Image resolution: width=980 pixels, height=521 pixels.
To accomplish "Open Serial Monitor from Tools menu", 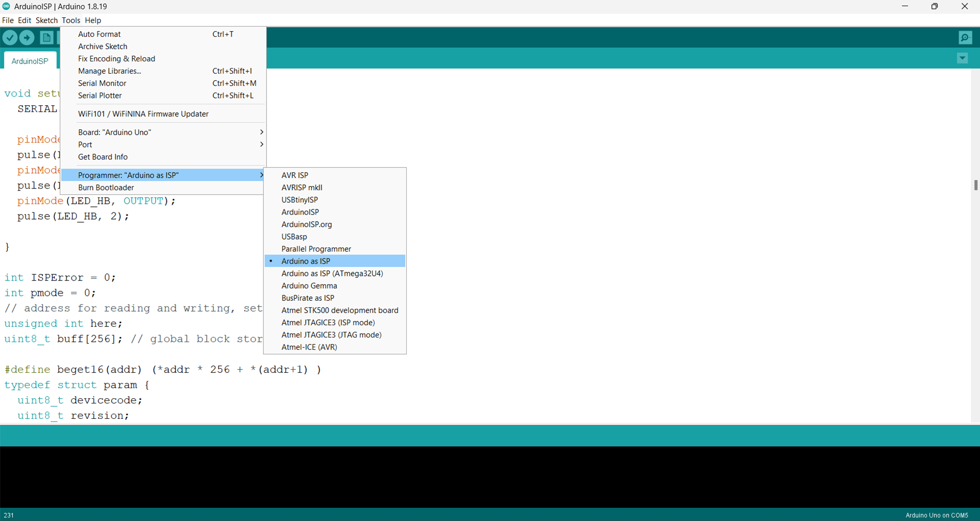I will (163, 83).
